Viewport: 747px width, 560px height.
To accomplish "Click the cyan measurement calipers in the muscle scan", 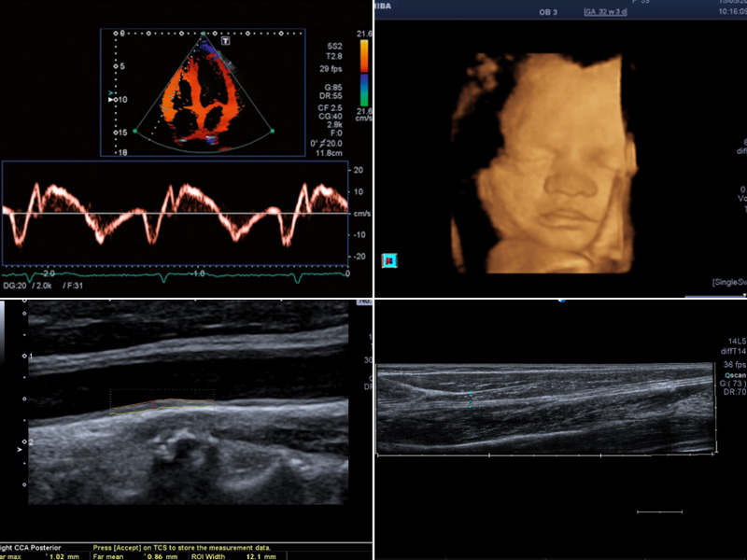I will [471, 400].
